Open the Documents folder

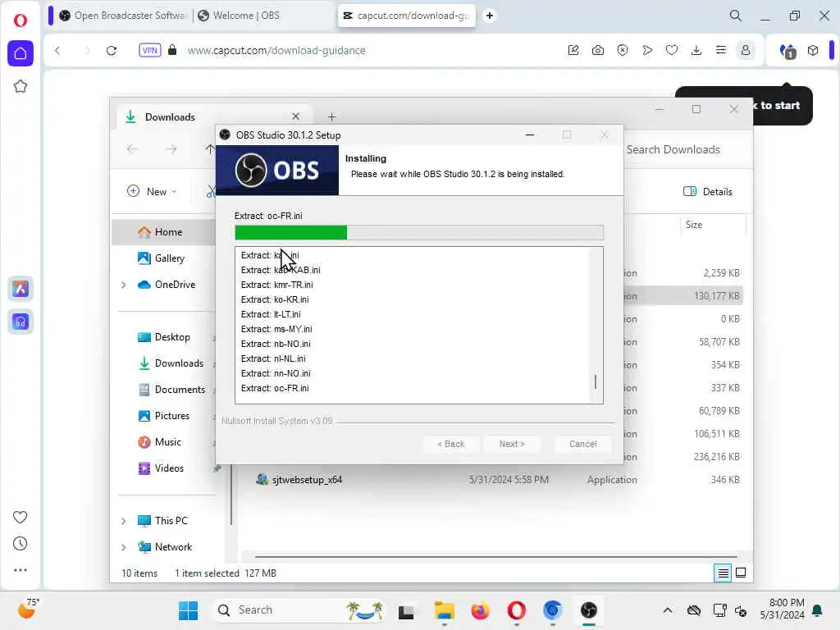click(x=172, y=390)
